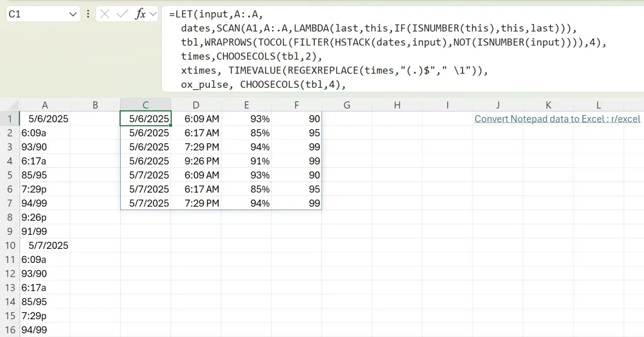Expand the Name Box dropdown arrow
The image size is (644, 337).
point(72,15)
